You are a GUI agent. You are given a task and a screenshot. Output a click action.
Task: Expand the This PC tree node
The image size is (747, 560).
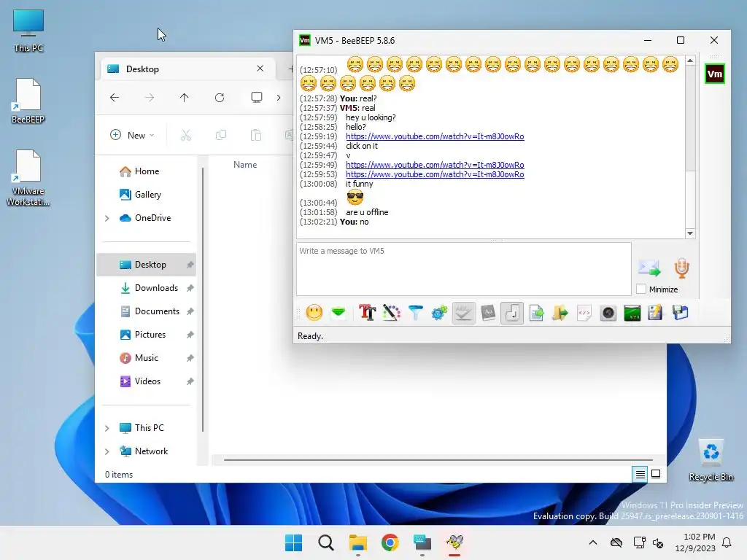pyautogui.click(x=107, y=428)
